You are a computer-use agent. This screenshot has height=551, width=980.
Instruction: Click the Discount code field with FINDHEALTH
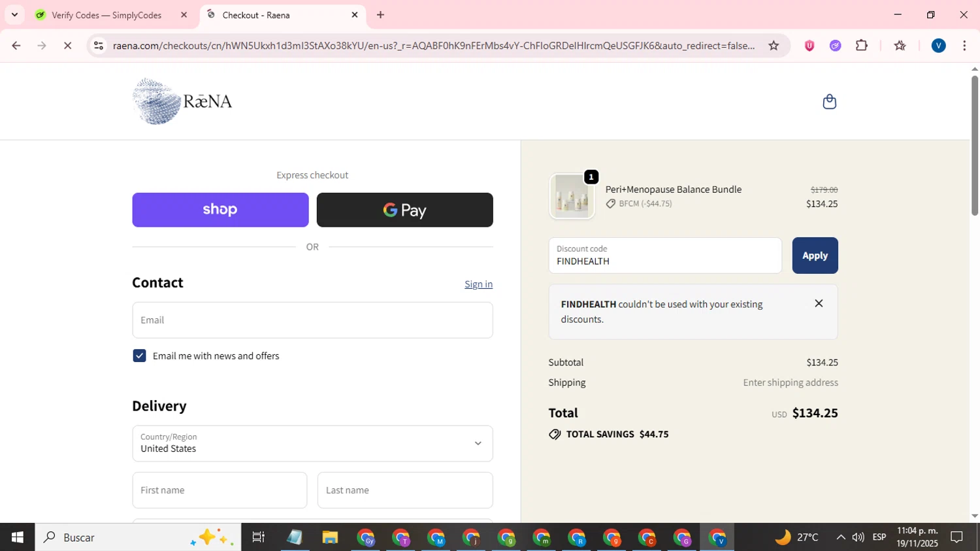(665, 256)
